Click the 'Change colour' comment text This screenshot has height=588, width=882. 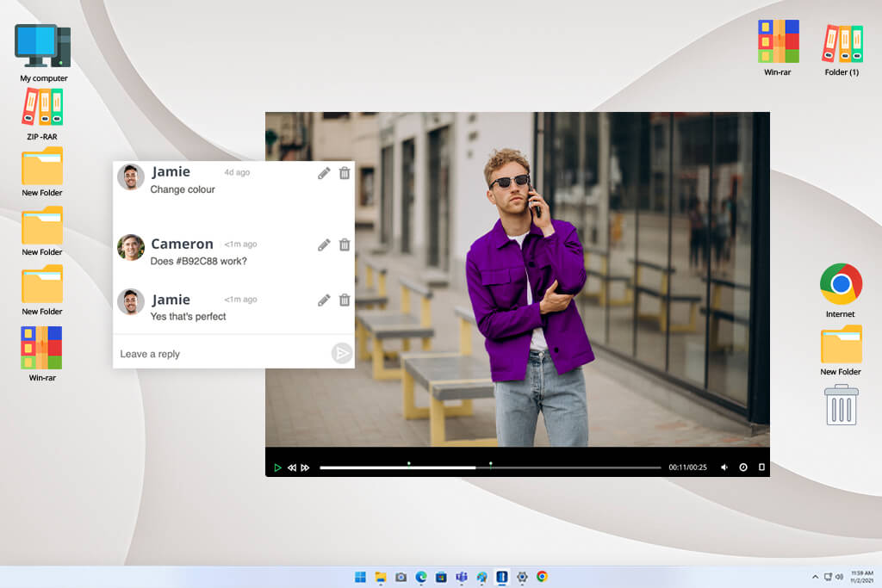(x=183, y=189)
